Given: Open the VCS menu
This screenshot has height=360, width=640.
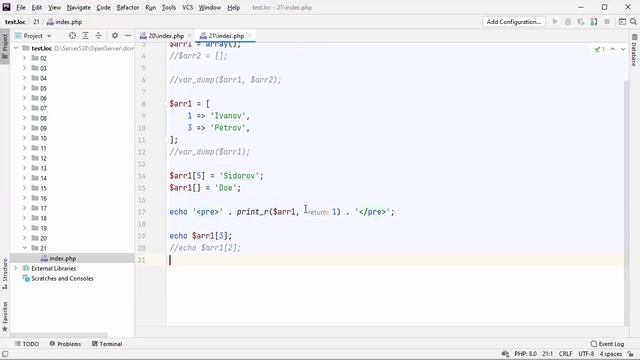Looking at the screenshot, I should click(x=187, y=7).
